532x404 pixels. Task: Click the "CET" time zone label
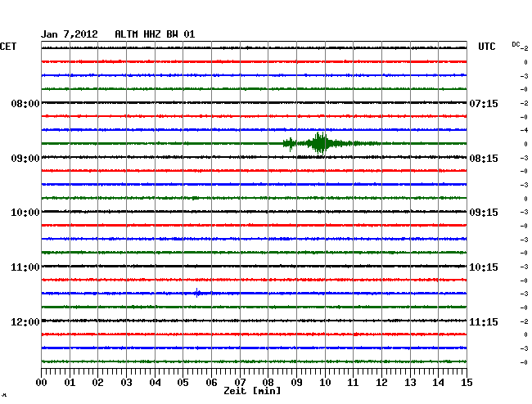point(8,47)
